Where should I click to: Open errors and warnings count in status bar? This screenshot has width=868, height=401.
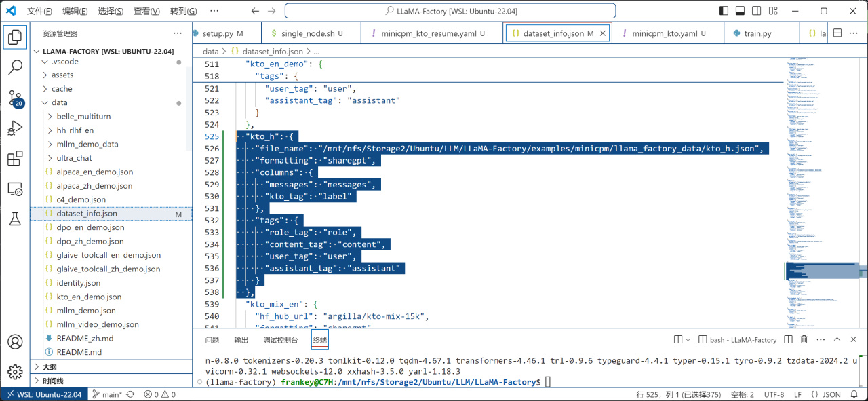(159, 394)
